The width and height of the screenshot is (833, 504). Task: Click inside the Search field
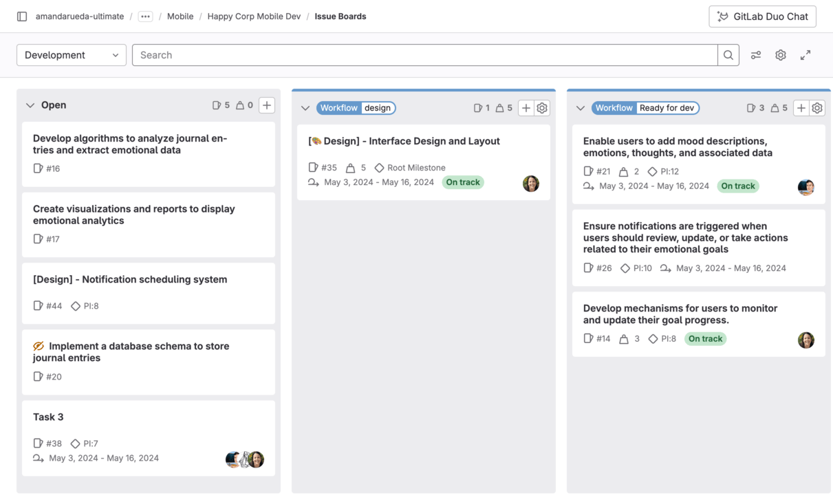click(x=413, y=54)
